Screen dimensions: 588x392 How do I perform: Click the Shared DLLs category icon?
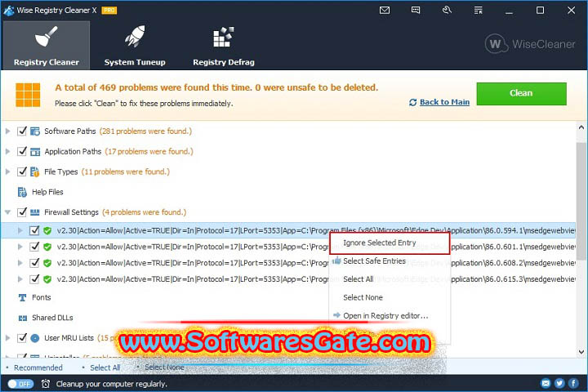click(23, 318)
